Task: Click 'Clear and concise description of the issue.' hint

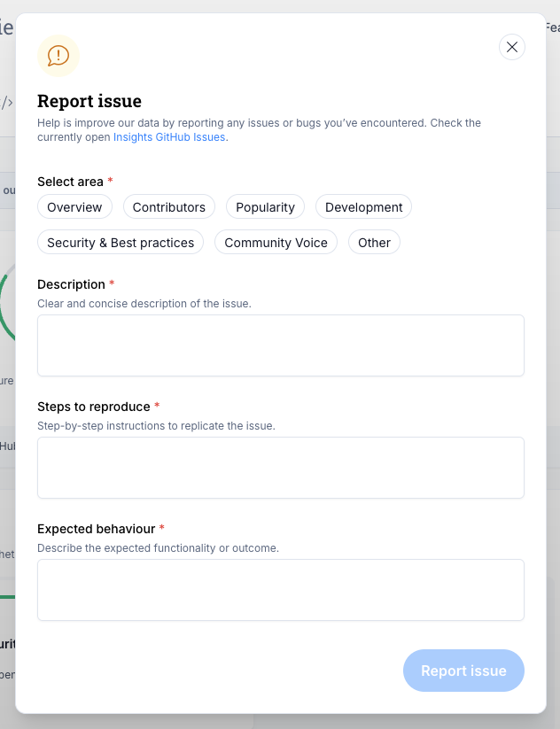Action: (144, 304)
